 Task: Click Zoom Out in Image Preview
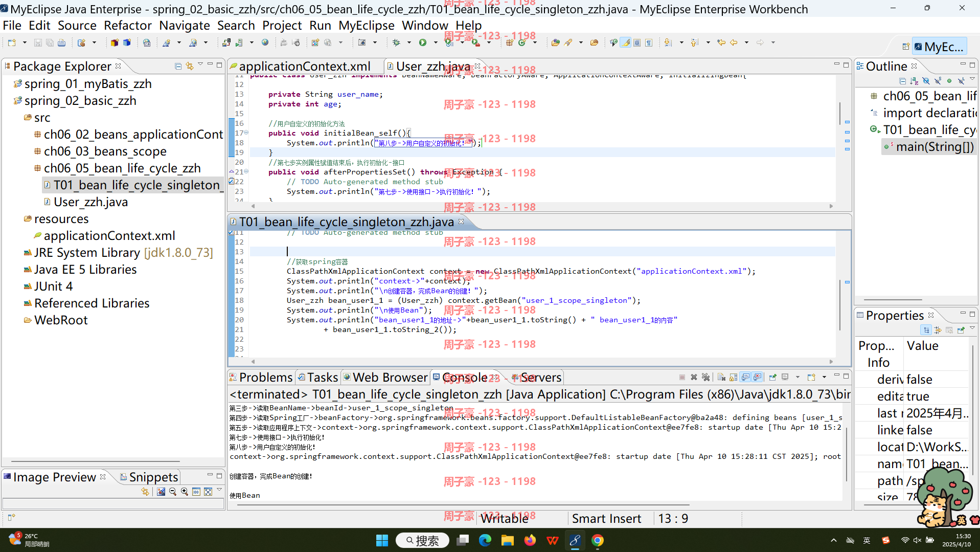173,492
